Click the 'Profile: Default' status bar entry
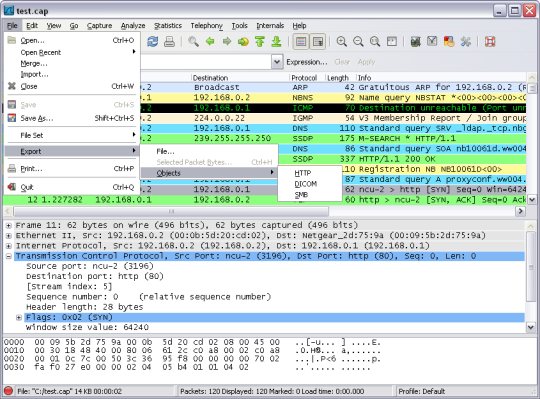The width and height of the screenshot is (540, 399). (422, 391)
